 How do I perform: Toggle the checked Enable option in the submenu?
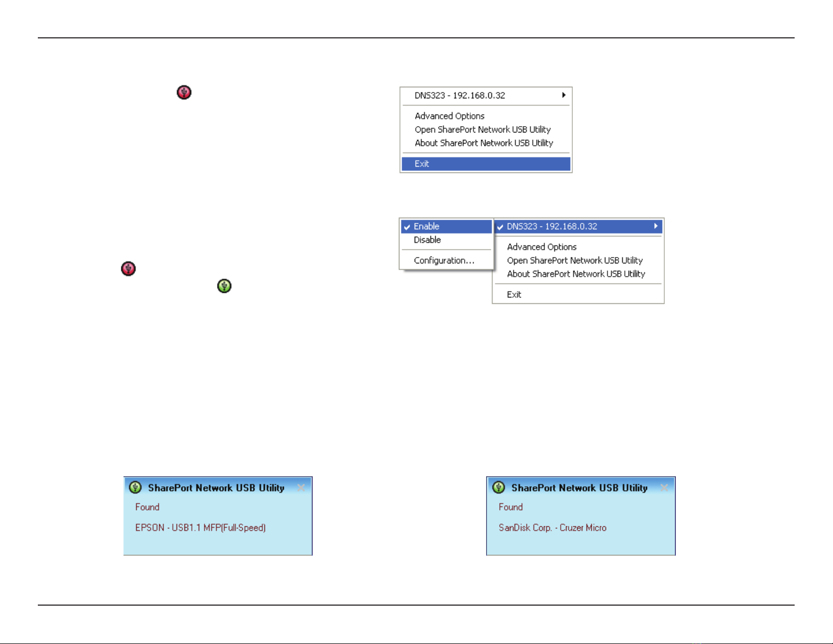[x=446, y=227]
